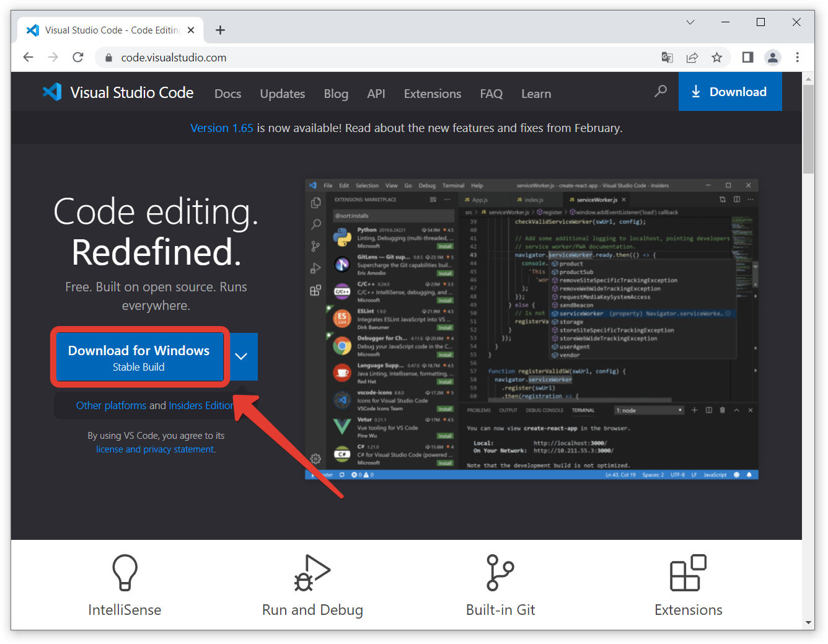Open the Chrome three-dot menu
Image resolution: width=828 pixels, height=644 pixels.
pos(797,58)
